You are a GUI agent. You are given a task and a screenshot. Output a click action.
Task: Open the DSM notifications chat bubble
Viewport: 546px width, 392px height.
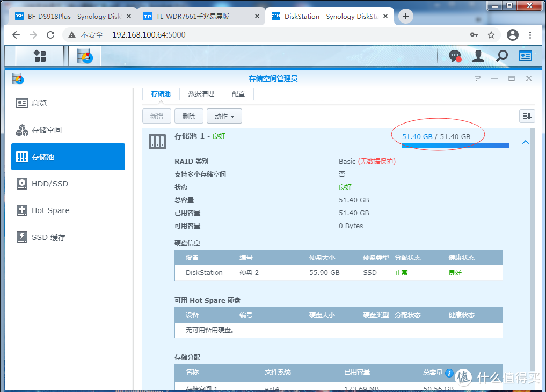(x=455, y=56)
